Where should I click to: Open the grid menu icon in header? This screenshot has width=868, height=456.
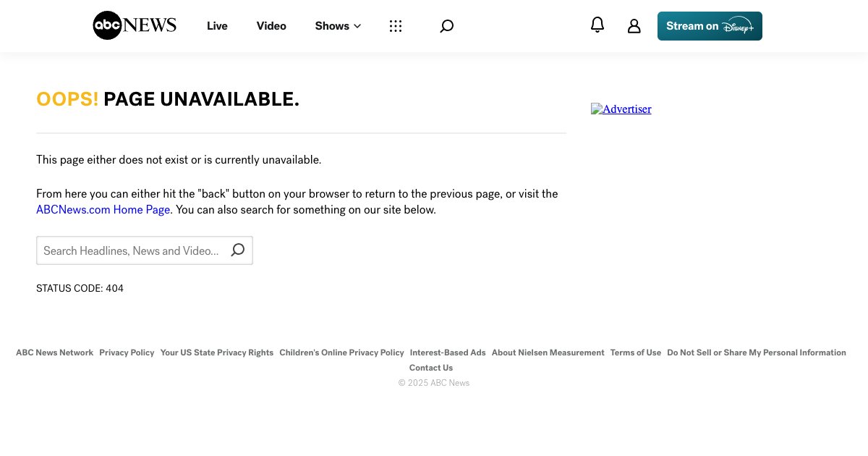(395, 26)
